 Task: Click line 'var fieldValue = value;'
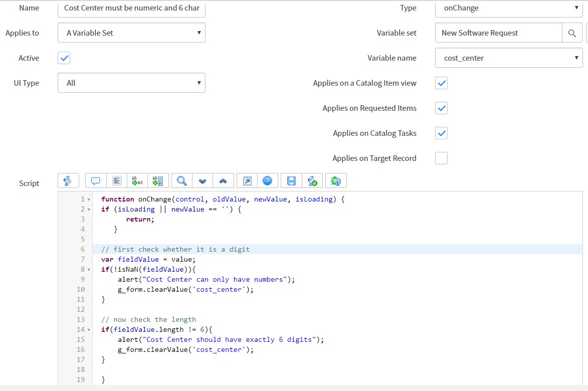[148, 260]
